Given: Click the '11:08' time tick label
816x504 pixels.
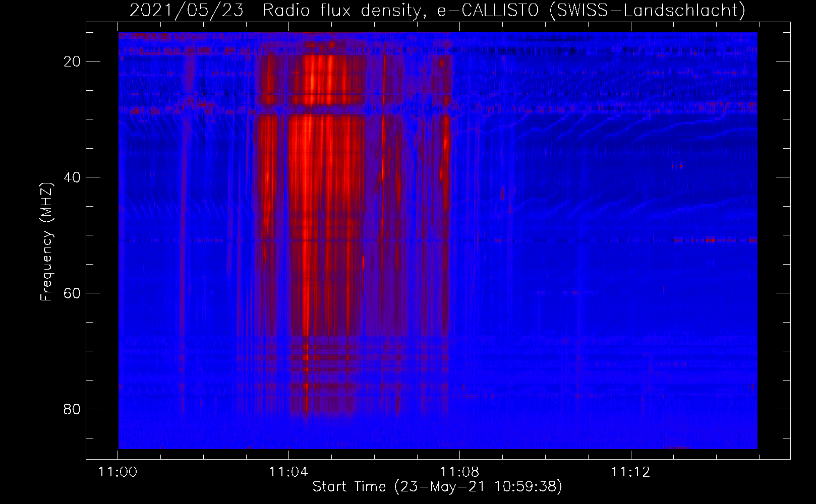Looking at the screenshot, I should (459, 472).
